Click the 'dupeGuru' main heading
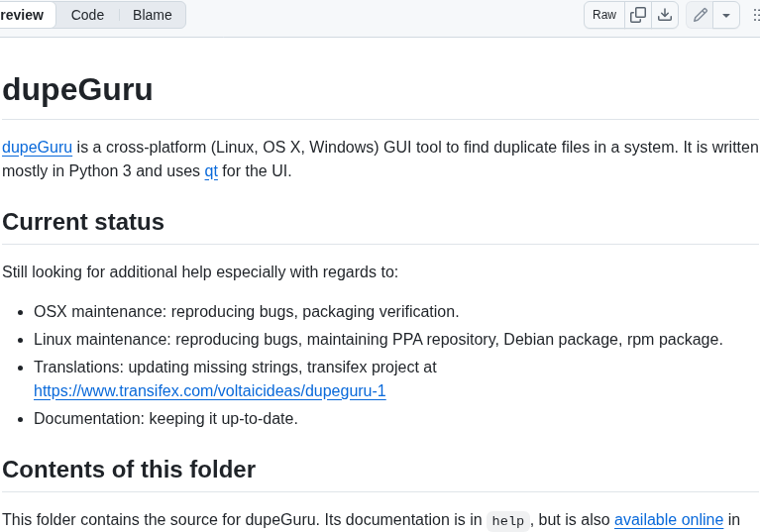The width and height of the screenshot is (760, 532). pyautogui.click(x=77, y=89)
